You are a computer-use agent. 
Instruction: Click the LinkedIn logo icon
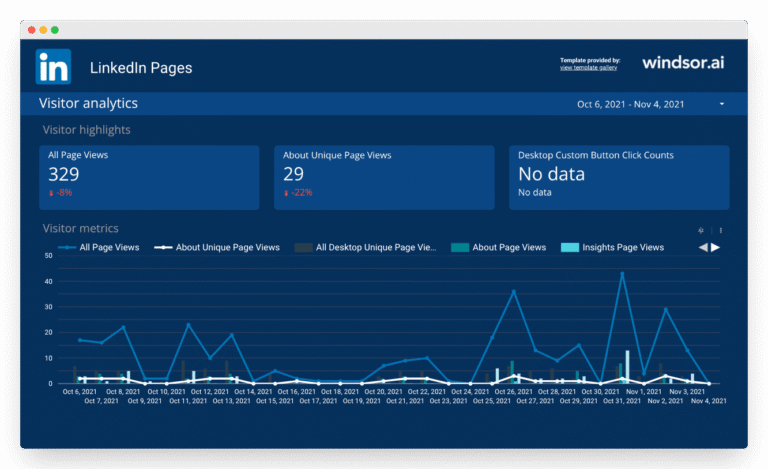click(53, 67)
